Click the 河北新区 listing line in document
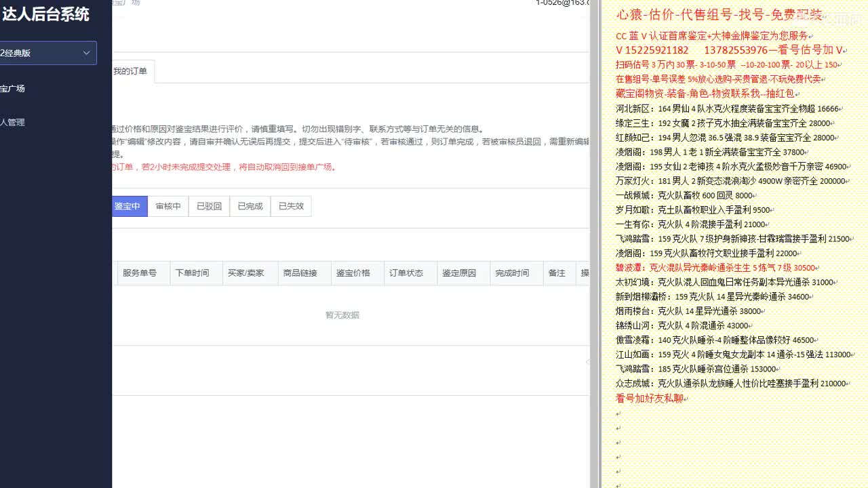Screen dimensions: 868x488 pyautogui.click(x=728, y=108)
